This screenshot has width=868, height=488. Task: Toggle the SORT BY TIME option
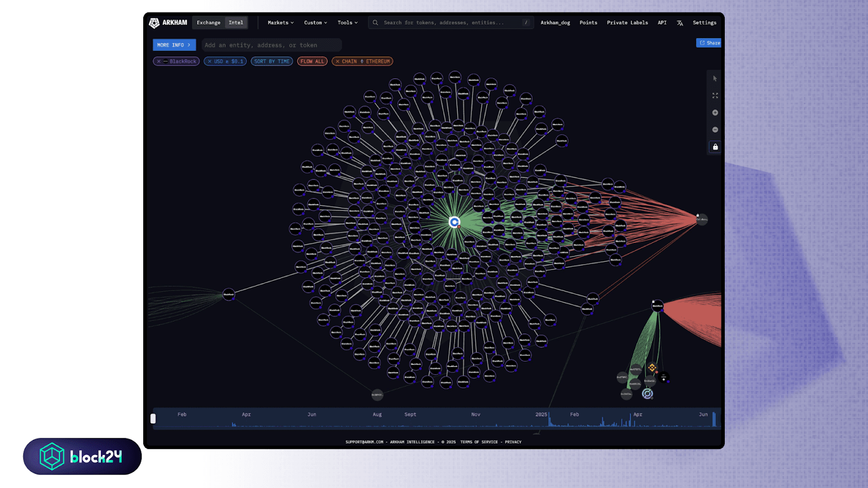[x=272, y=61]
